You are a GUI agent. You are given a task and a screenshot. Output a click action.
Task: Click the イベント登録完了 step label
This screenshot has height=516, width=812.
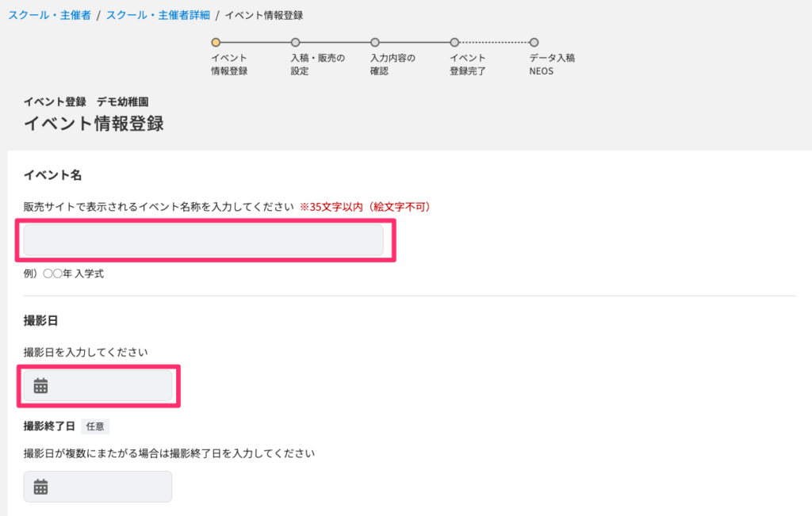coord(468,64)
